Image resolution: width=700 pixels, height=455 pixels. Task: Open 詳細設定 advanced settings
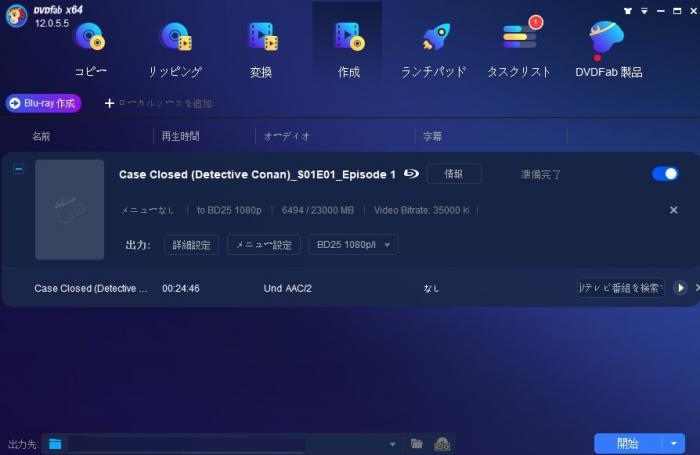click(192, 245)
